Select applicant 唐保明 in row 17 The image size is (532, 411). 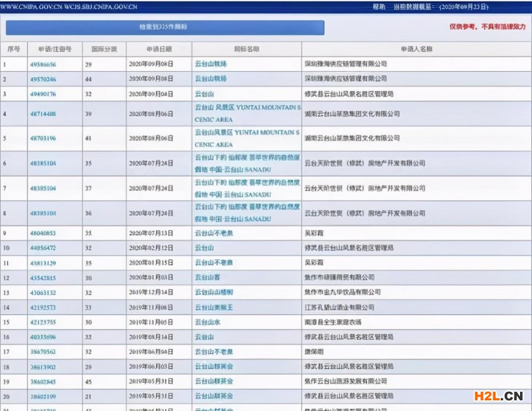pyautogui.click(x=314, y=352)
